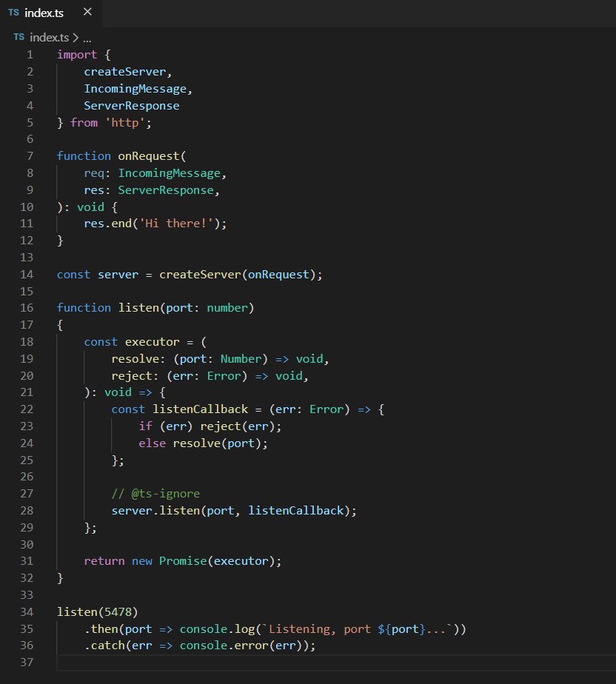Click index.ts in the breadcrumb path
The image size is (616, 684).
tap(49, 38)
